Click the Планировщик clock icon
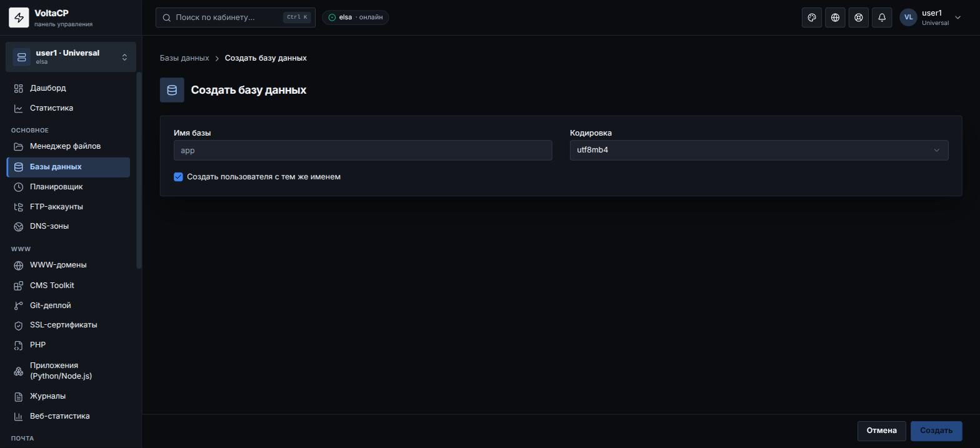 (19, 187)
